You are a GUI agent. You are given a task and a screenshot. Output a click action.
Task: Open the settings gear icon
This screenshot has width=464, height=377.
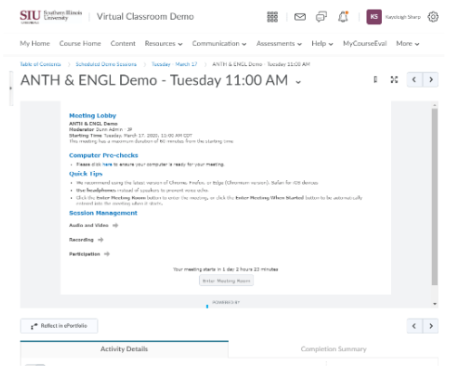[433, 17]
